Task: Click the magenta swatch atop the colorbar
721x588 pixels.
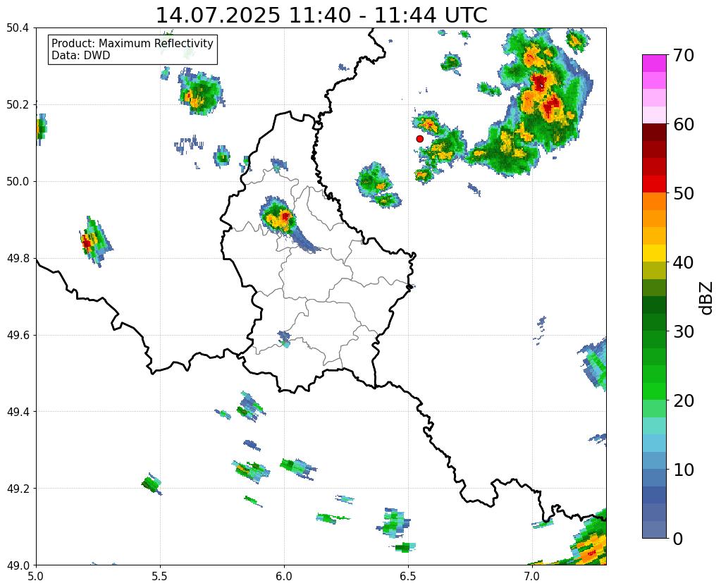Action: point(654,63)
